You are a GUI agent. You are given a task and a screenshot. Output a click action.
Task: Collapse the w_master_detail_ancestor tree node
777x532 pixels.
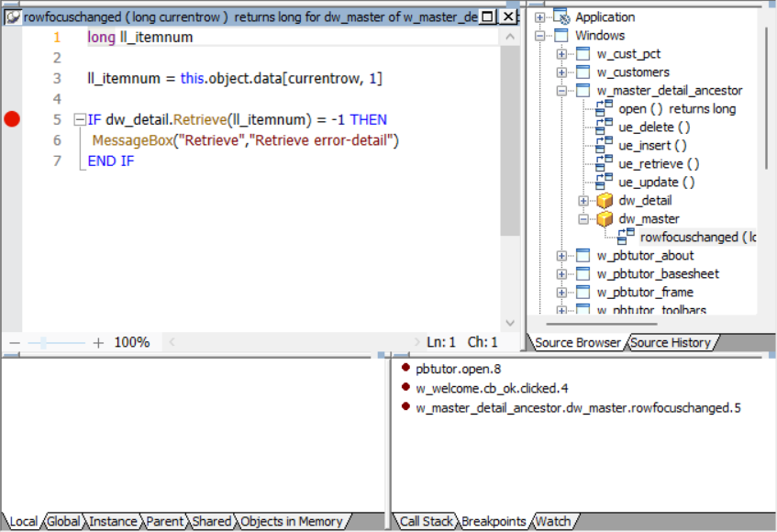click(x=561, y=91)
